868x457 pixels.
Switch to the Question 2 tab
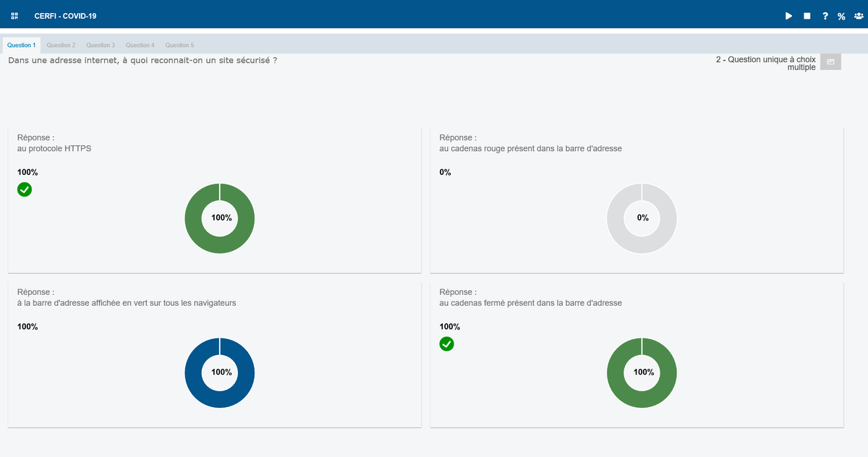coord(61,45)
